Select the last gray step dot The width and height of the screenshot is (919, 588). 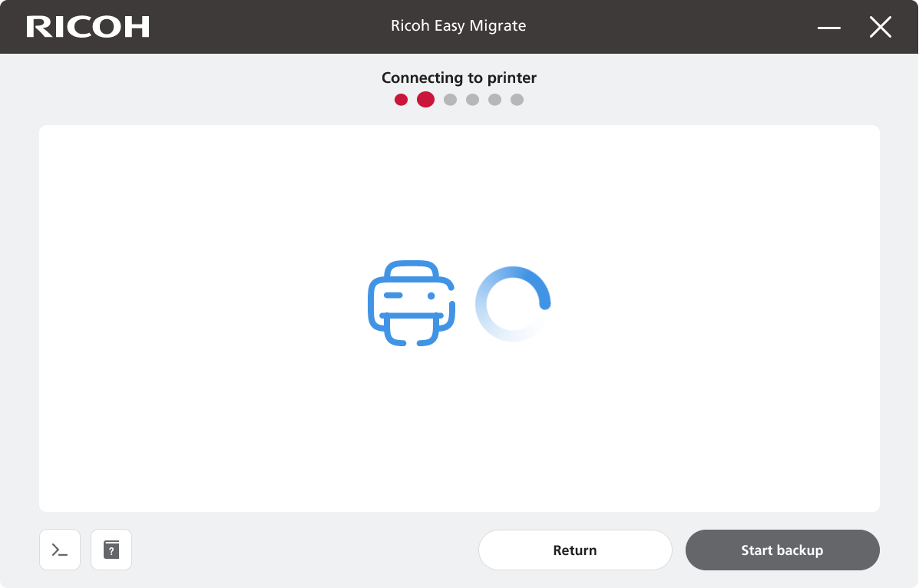point(517,100)
